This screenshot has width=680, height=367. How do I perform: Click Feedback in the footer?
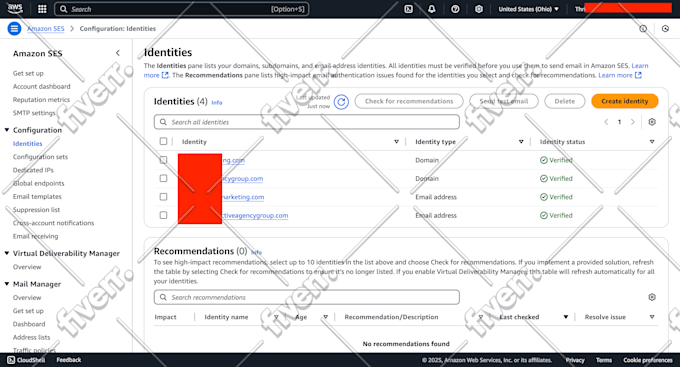tap(69, 360)
